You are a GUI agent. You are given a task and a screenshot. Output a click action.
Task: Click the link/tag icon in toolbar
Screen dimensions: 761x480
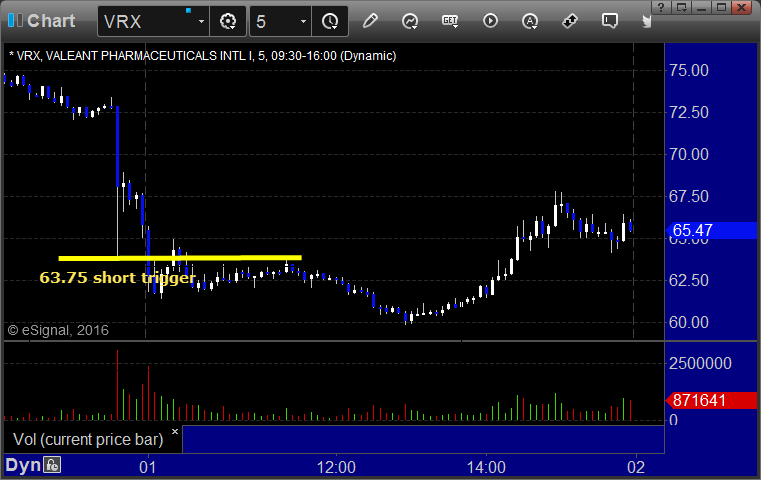(570, 20)
